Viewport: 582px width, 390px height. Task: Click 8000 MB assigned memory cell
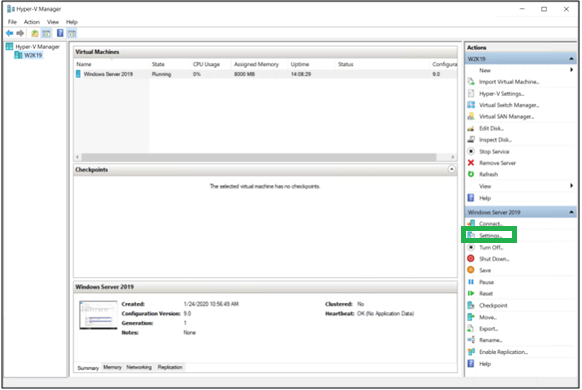pos(244,74)
